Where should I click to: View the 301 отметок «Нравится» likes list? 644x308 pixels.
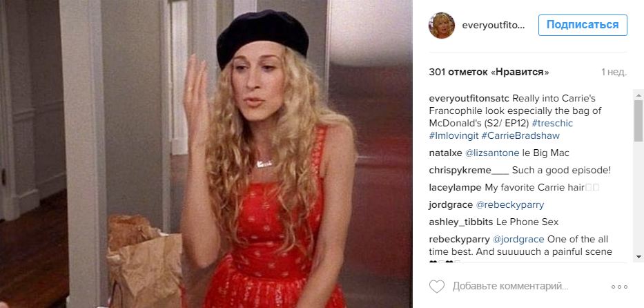[x=489, y=73]
